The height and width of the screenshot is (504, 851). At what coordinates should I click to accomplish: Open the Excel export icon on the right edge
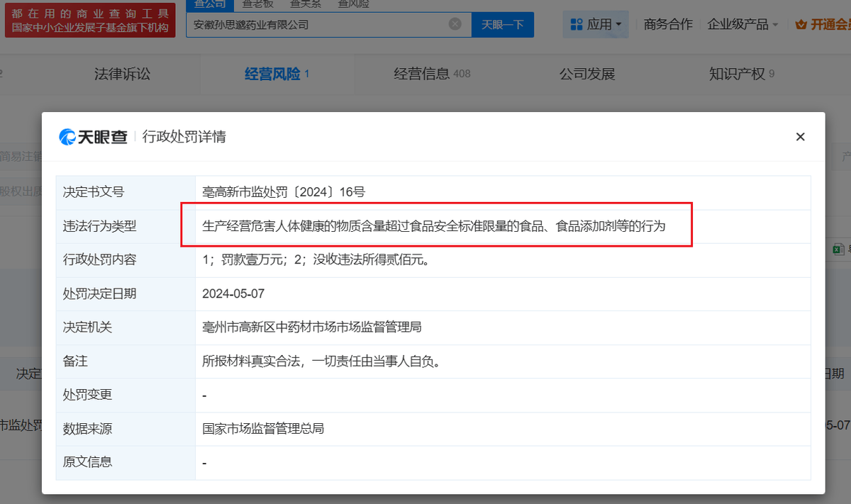pyautogui.click(x=838, y=249)
